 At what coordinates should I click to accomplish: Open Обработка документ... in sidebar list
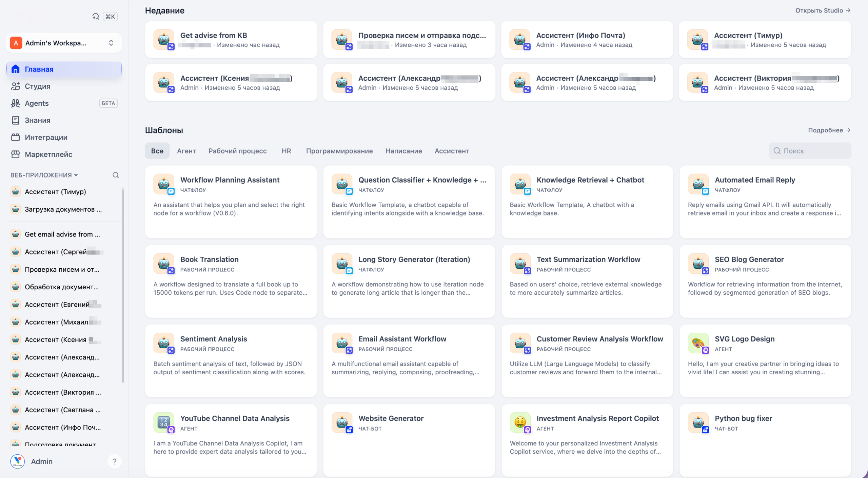pyautogui.click(x=64, y=287)
